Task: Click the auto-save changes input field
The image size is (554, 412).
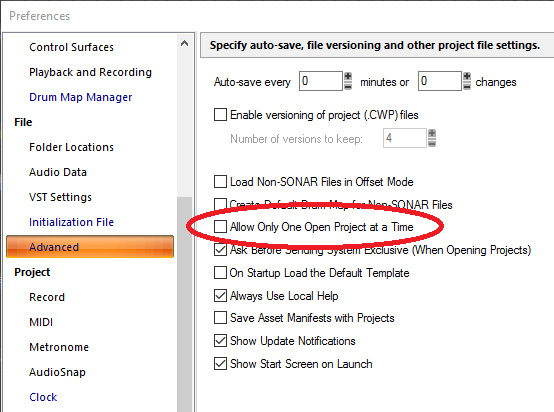Action: 440,81
